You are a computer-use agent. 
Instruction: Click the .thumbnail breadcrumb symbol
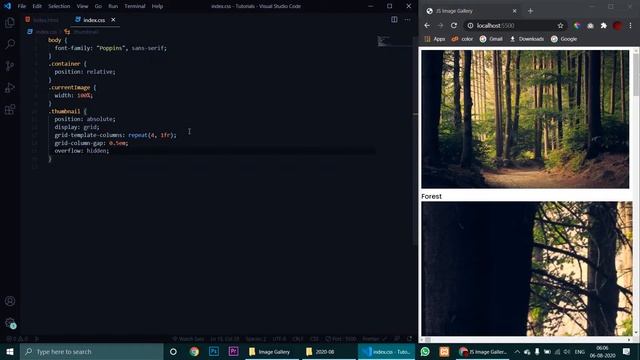82,31
